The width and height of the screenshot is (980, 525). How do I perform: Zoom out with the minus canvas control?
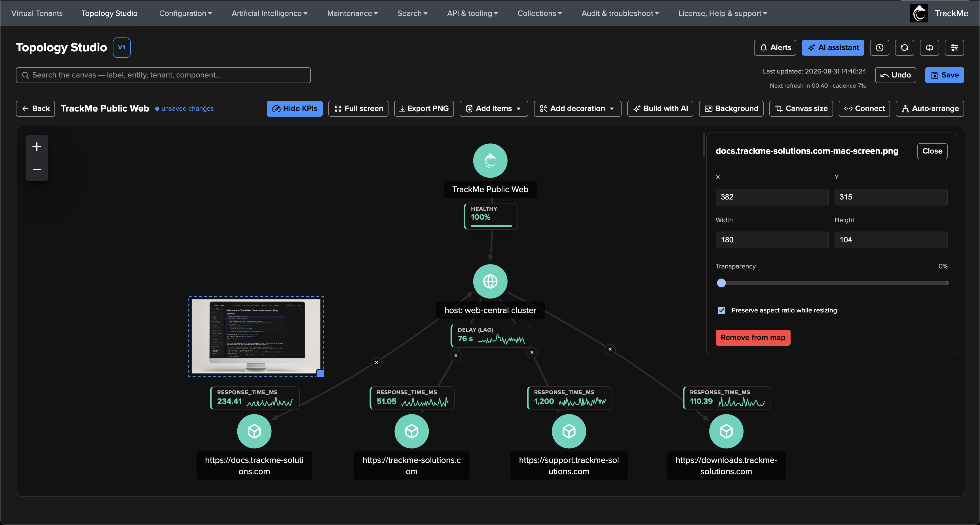[x=37, y=169]
